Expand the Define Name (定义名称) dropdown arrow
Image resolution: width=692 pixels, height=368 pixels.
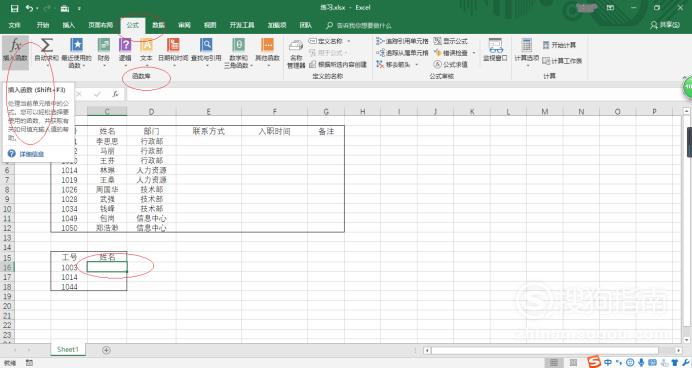point(349,41)
